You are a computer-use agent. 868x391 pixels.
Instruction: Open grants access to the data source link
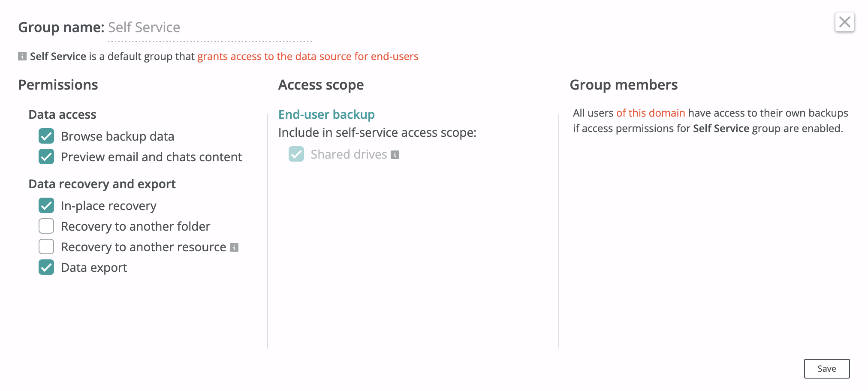pos(307,57)
